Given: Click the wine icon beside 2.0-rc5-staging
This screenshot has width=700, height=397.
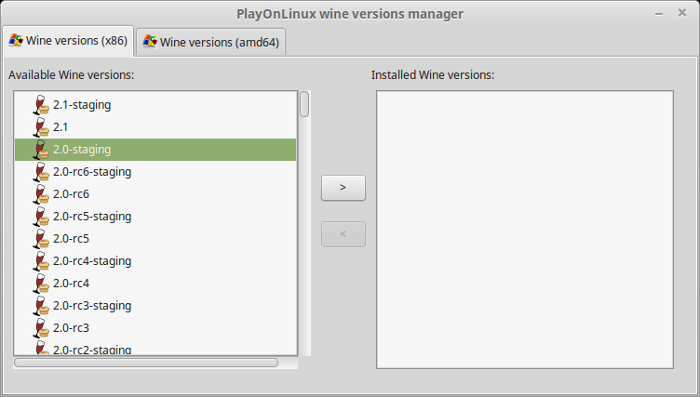Looking at the screenshot, I should click(x=41, y=217).
